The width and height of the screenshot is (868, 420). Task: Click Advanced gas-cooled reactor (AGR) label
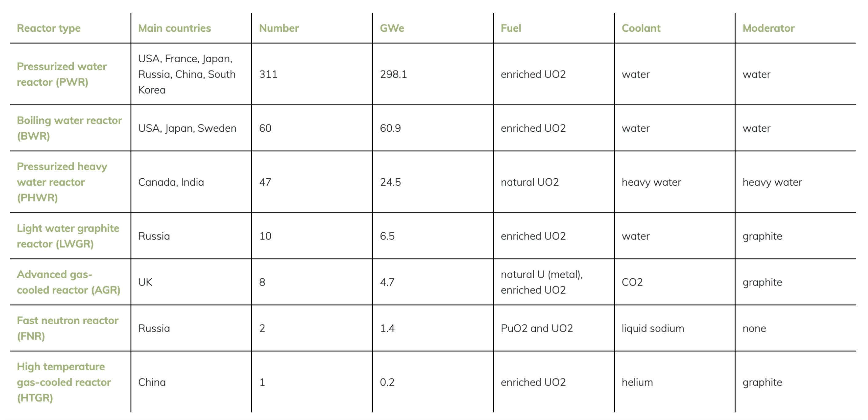point(68,282)
